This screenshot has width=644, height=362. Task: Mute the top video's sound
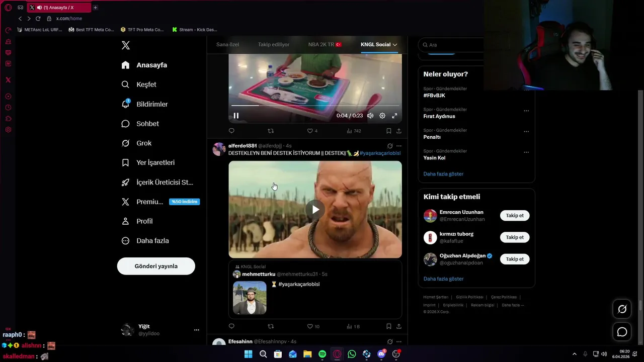click(370, 116)
